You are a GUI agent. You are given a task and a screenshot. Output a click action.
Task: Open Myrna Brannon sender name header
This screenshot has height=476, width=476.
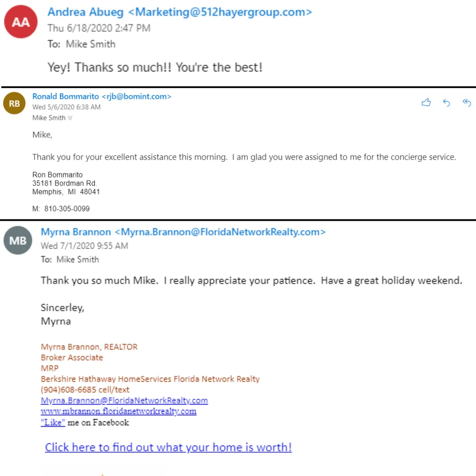(183, 232)
